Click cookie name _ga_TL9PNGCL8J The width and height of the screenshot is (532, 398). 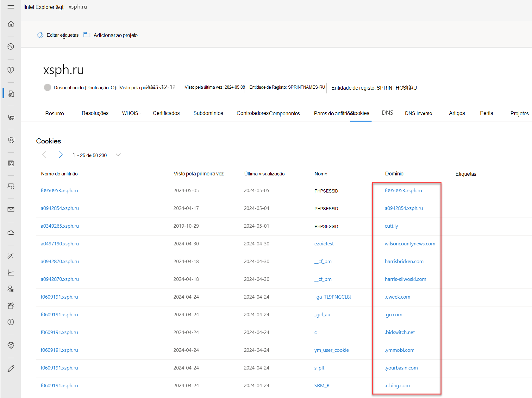(333, 297)
